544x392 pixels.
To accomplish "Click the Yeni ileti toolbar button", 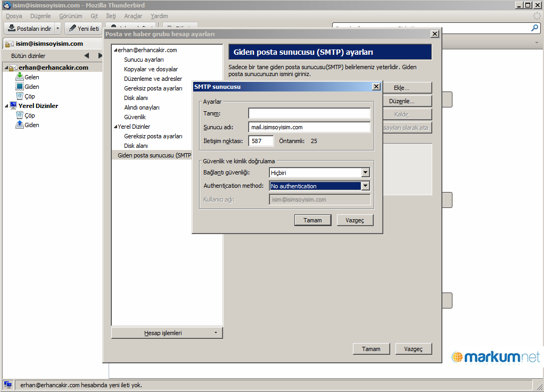I will [x=84, y=28].
